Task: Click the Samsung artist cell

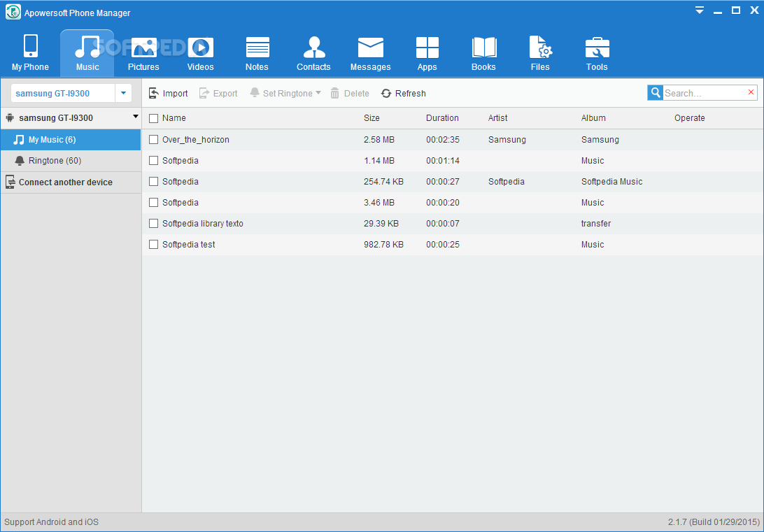Action: (507, 140)
